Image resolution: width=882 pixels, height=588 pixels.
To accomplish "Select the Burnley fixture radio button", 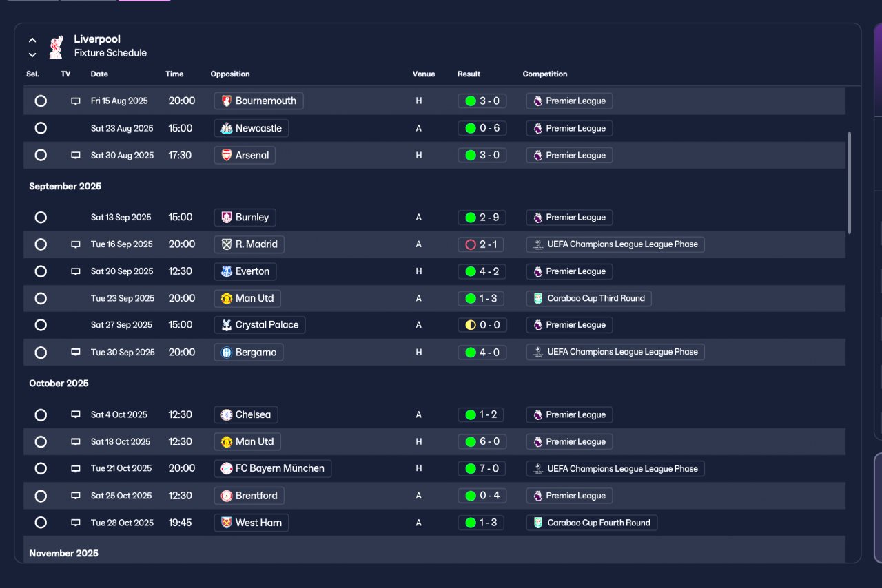I will click(41, 218).
